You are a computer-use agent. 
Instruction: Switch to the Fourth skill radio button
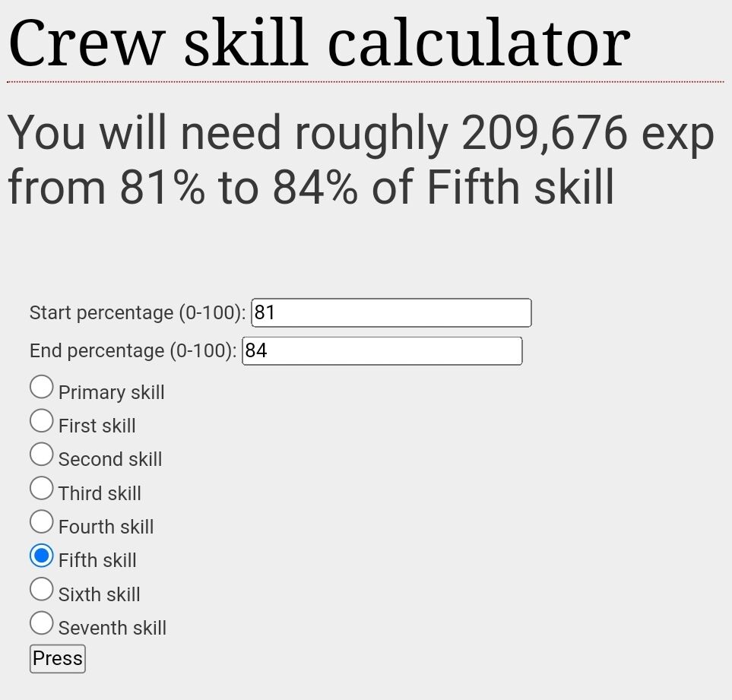click(x=42, y=521)
